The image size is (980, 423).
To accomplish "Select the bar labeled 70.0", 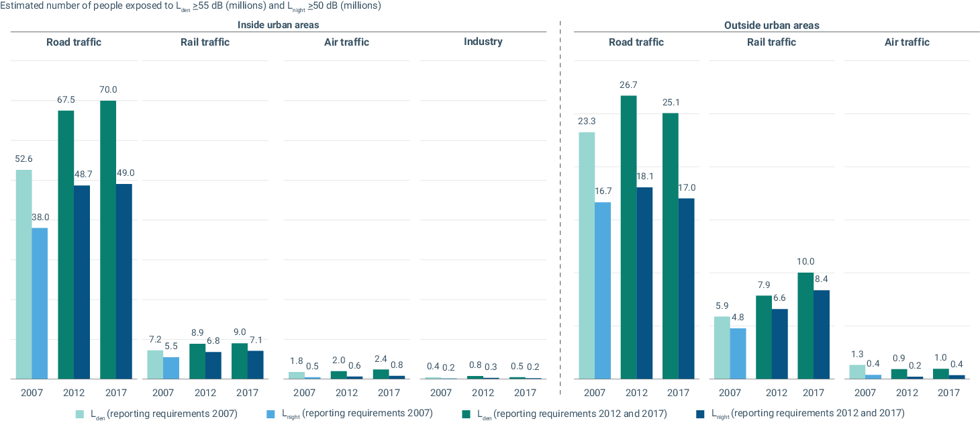I will pos(108,240).
